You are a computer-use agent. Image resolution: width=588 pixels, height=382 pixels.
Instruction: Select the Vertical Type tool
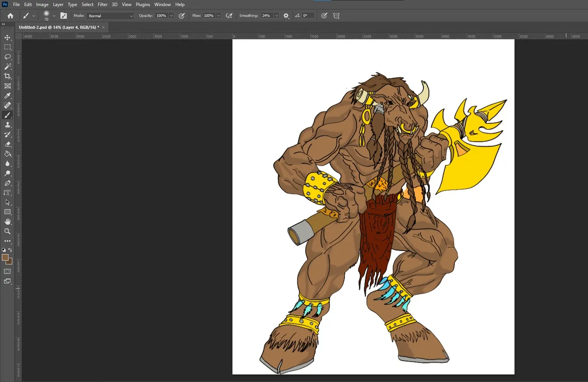(7, 193)
